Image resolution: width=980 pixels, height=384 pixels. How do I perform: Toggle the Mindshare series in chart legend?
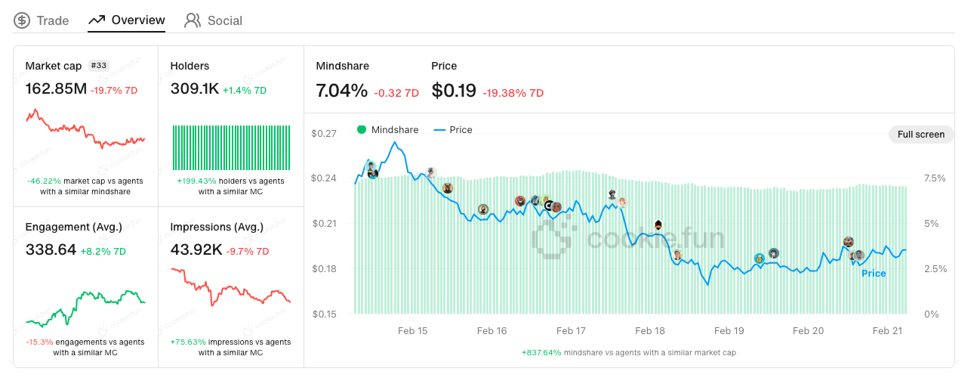tap(387, 130)
